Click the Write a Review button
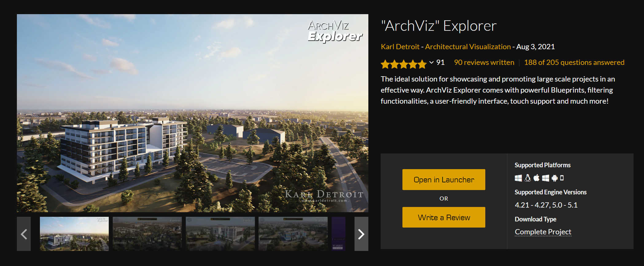Viewport: 644px width, 266px height. (x=444, y=217)
